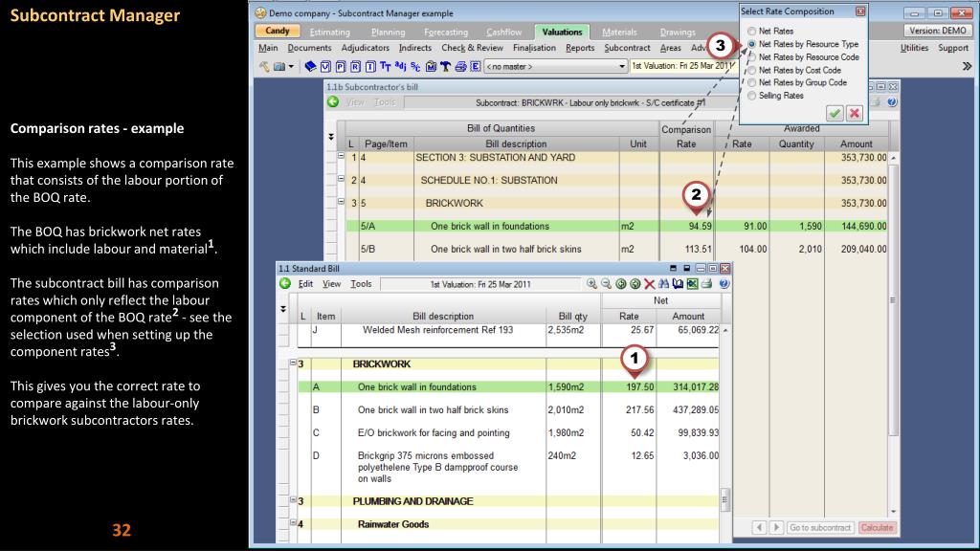This screenshot has height=551, width=980.
Task: Click the printer icon in main toolbar
Action: pos(460,66)
